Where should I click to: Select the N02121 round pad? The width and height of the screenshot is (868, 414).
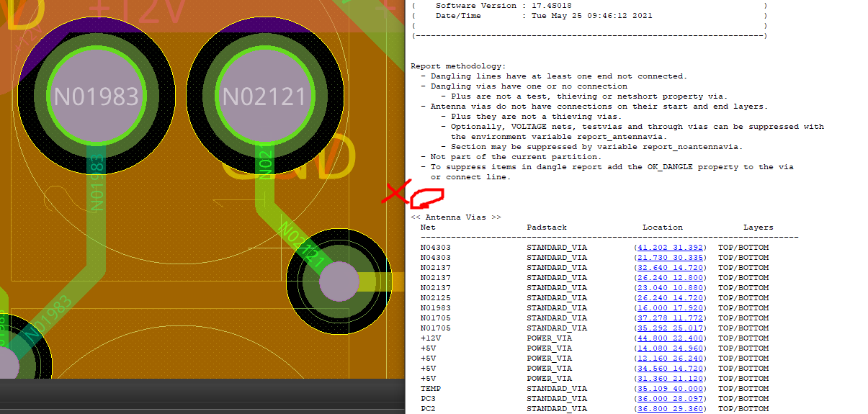click(264, 96)
